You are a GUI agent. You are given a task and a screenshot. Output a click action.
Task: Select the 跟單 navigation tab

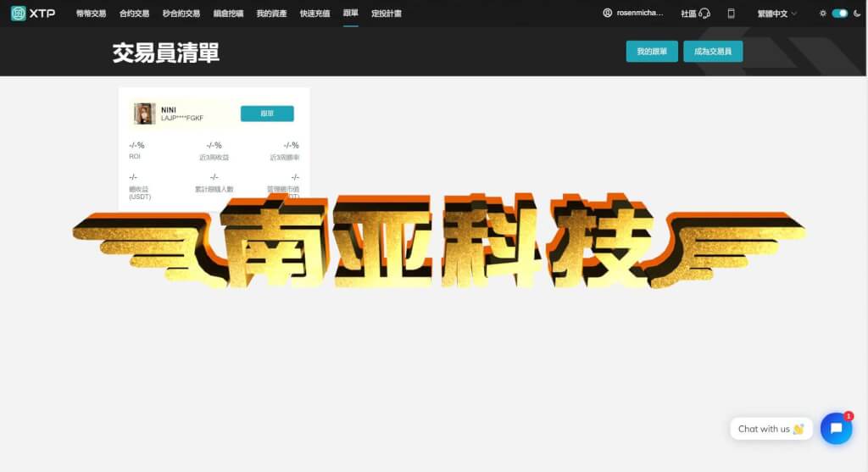click(x=350, y=13)
